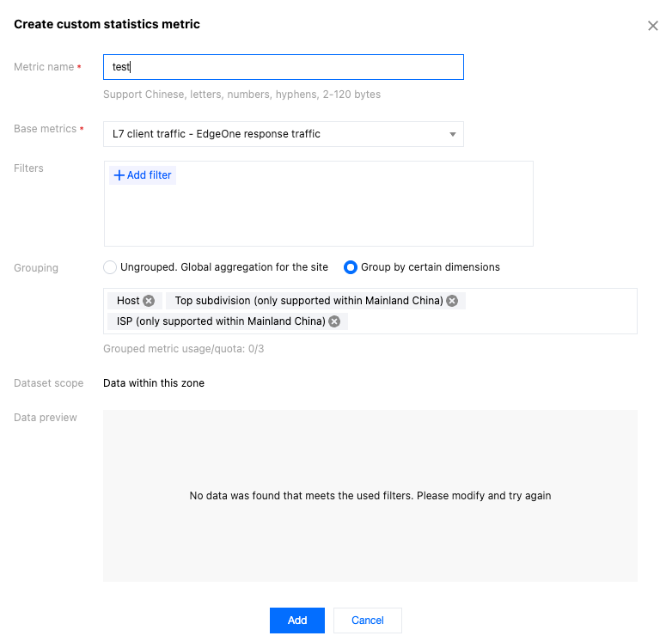Click the Data within this zone text
Image resolution: width=672 pixels, height=642 pixels.
[x=154, y=383]
